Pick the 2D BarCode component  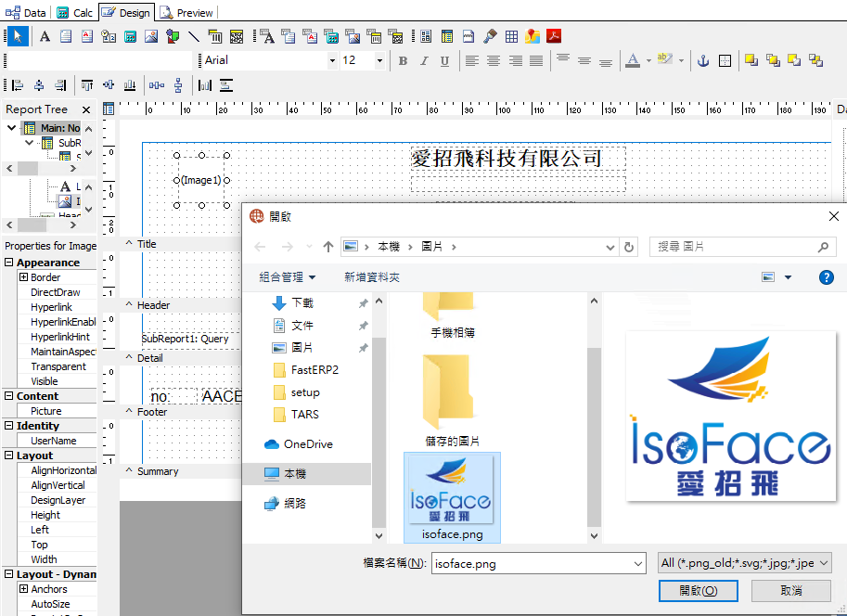coord(237,36)
